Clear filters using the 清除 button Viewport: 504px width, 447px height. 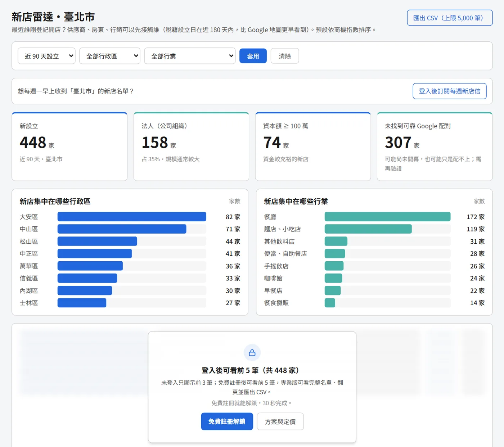click(x=285, y=56)
